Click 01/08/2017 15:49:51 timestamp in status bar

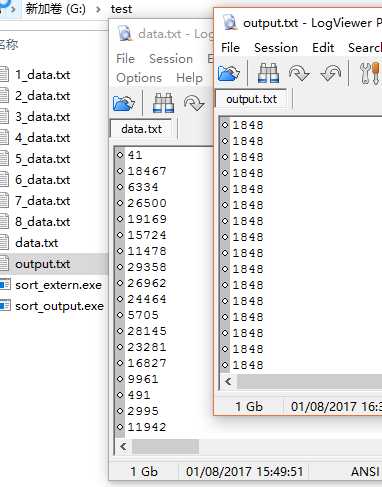pos(245,471)
